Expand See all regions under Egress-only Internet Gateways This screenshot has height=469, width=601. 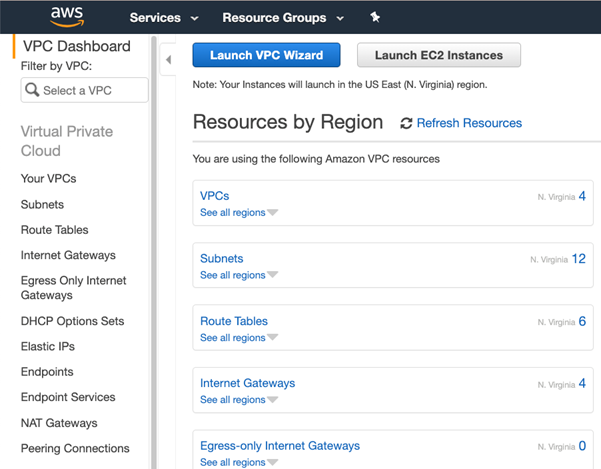pyautogui.click(x=239, y=462)
